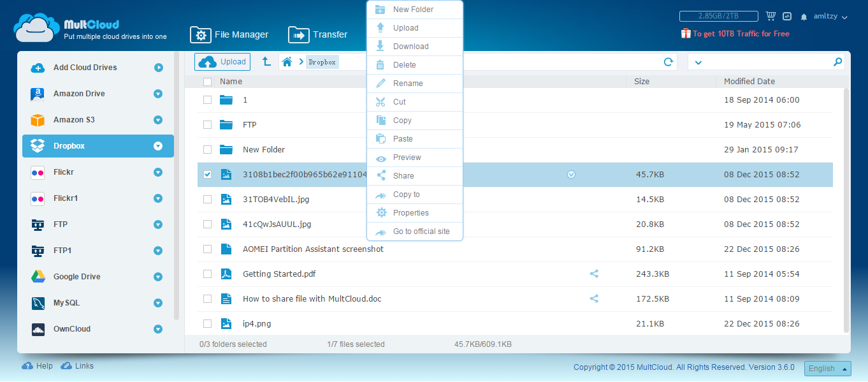Click the Flickr dots icon
868x382 pixels.
point(38,172)
